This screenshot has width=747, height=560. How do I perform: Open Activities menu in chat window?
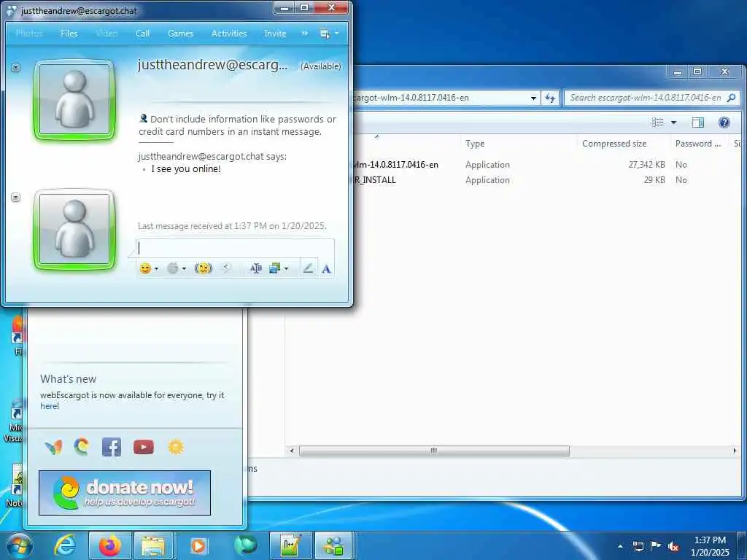pyautogui.click(x=229, y=34)
